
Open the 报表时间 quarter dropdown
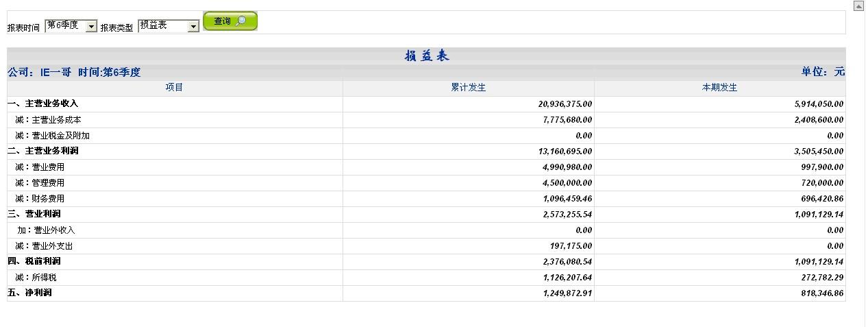(x=71, y=26)
